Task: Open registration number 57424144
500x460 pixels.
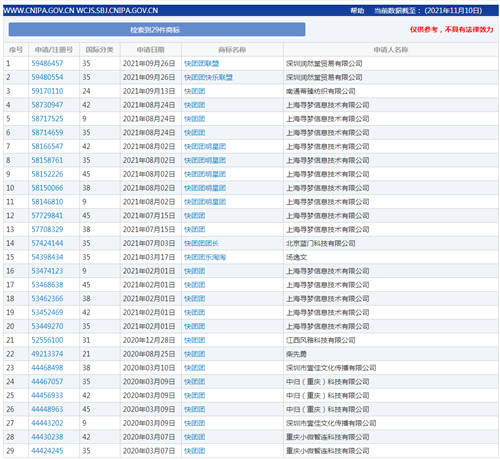Action: pos(47,243)
